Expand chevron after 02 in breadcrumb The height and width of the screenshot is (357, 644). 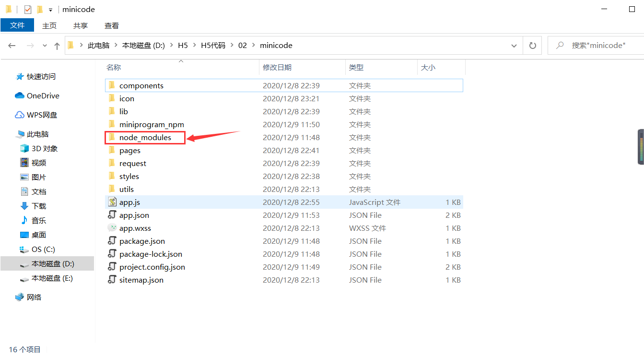(x=254, y=46)
